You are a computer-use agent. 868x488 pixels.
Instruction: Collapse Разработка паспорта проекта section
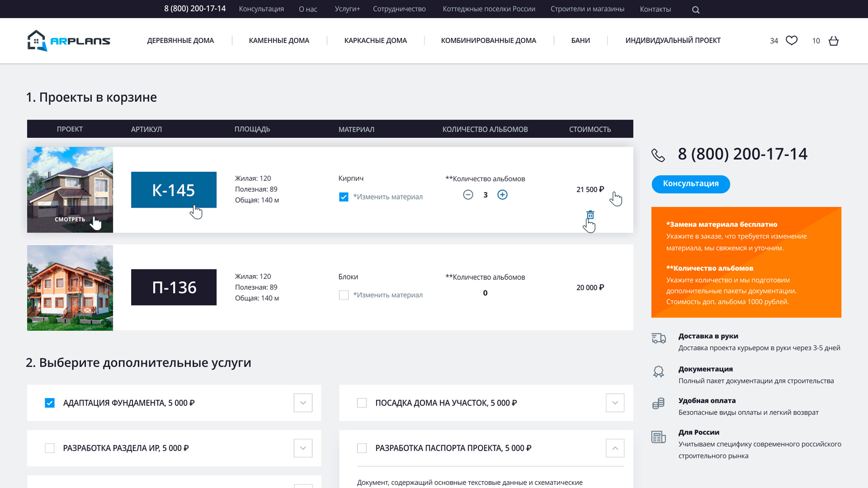(614, 448)
